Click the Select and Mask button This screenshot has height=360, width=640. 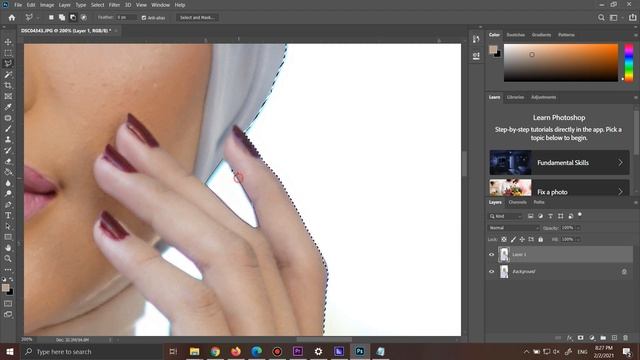point(197,18)
